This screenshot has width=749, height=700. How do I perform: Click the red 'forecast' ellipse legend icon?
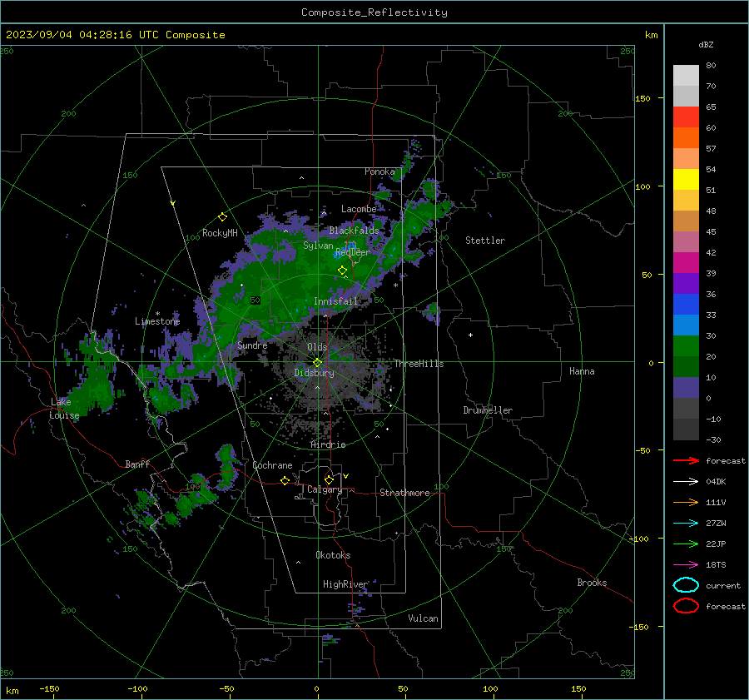coord(686,606)
